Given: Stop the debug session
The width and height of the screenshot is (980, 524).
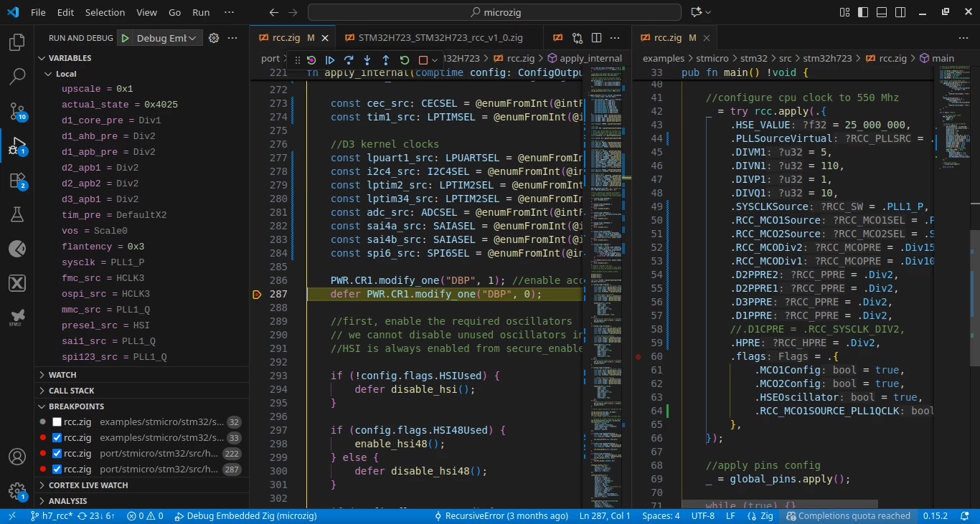Looking at the screenshot, I should 423,60.
